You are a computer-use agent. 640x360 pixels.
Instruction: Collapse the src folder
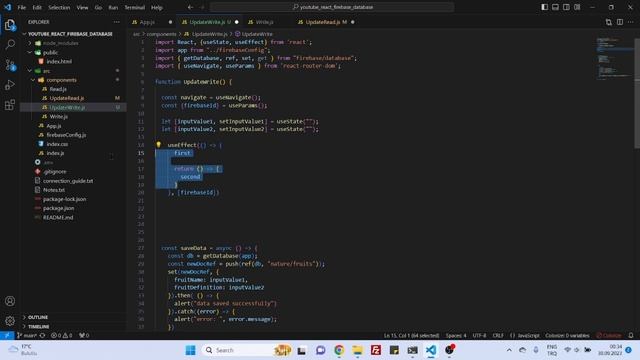pyautogui.click(x=30, y=71)
